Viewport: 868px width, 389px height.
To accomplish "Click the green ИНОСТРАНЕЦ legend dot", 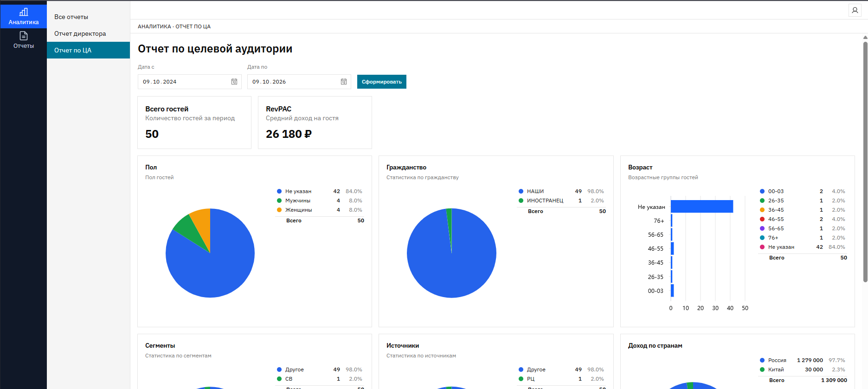I will tap(521, 201).
